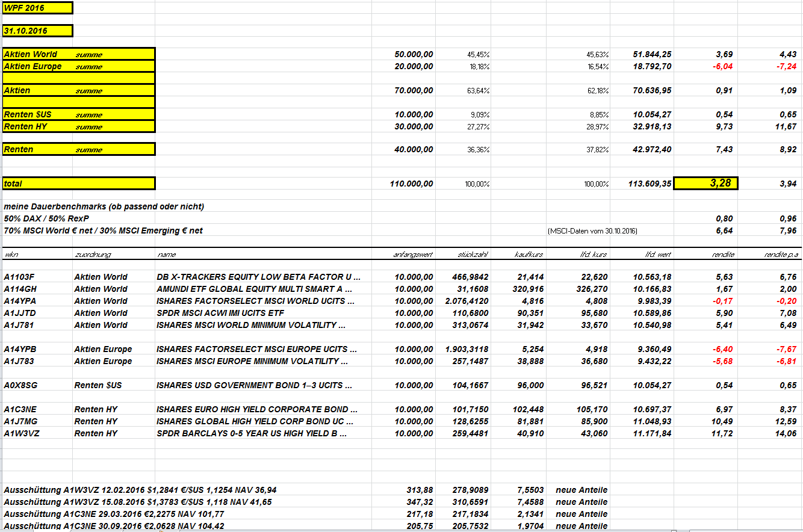Screen dimensions: 803x532
Task: Select the yellow total return cell 3,28
Action: [705, 183]
